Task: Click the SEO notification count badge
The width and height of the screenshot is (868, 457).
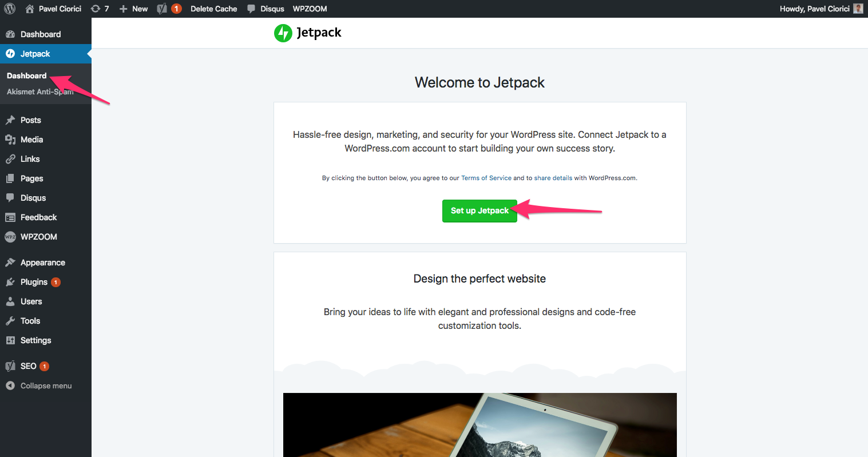Action: click(x=44, y=366)
